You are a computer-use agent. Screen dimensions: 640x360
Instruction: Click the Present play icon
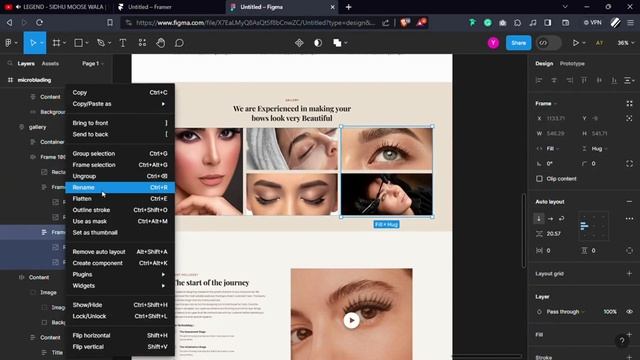tap(576, 43)
